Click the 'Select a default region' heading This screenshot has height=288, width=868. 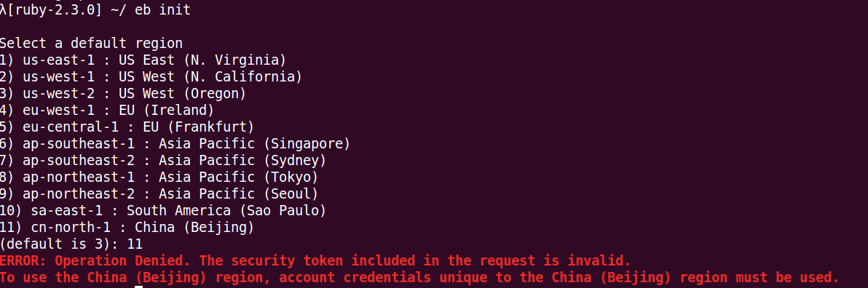coord(91,43)
